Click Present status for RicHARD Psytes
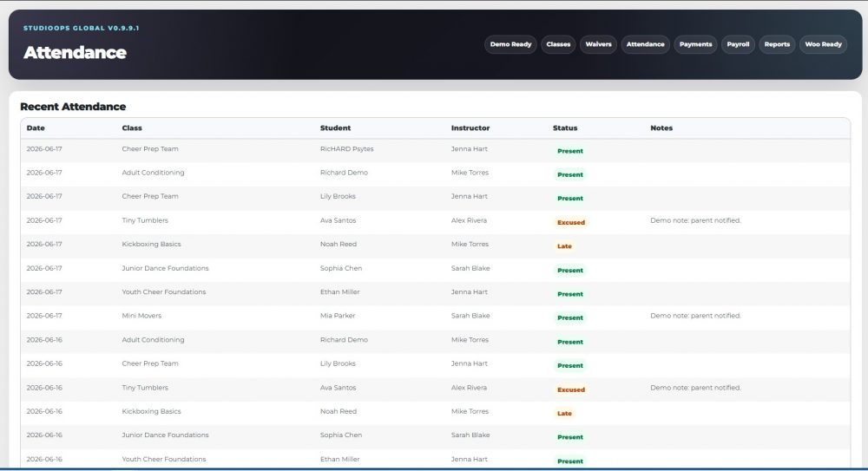 (570, 151)
